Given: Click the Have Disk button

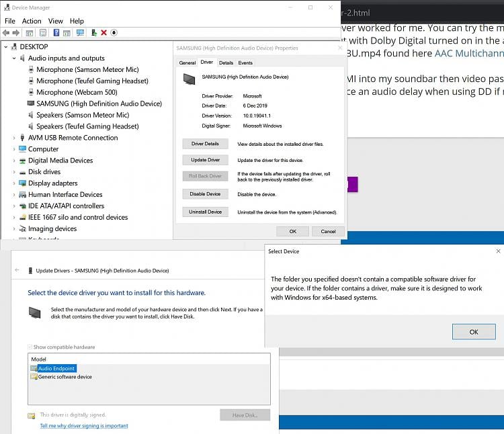Looking at the screenshot, I should tap(245, 415).
